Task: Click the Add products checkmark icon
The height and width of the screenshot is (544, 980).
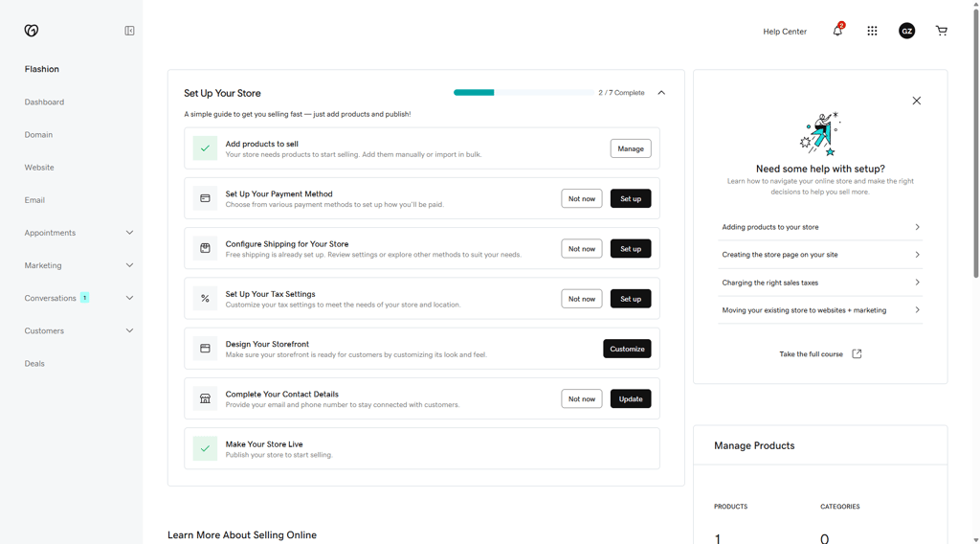Action: (x=205, y=148)
